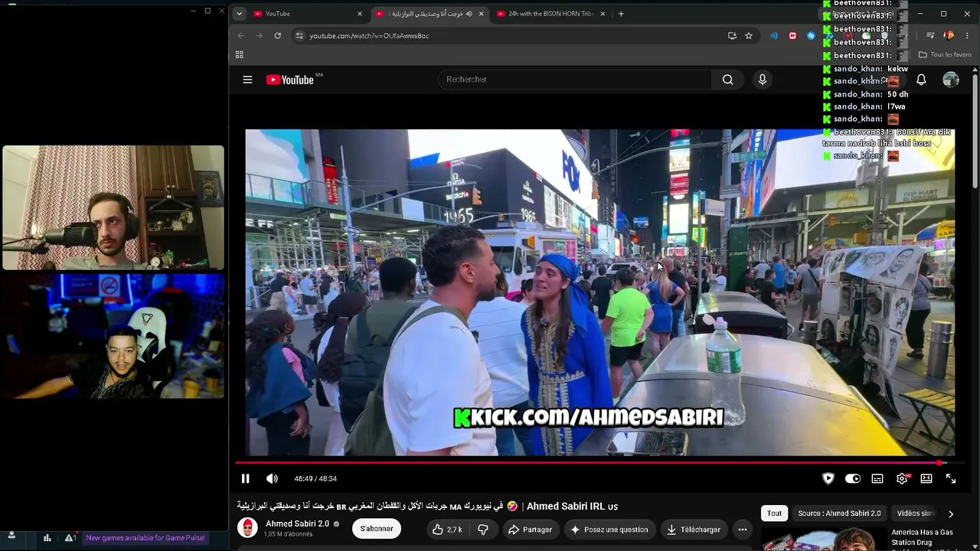Click the bottom webcam feed

tap(113, 337)
